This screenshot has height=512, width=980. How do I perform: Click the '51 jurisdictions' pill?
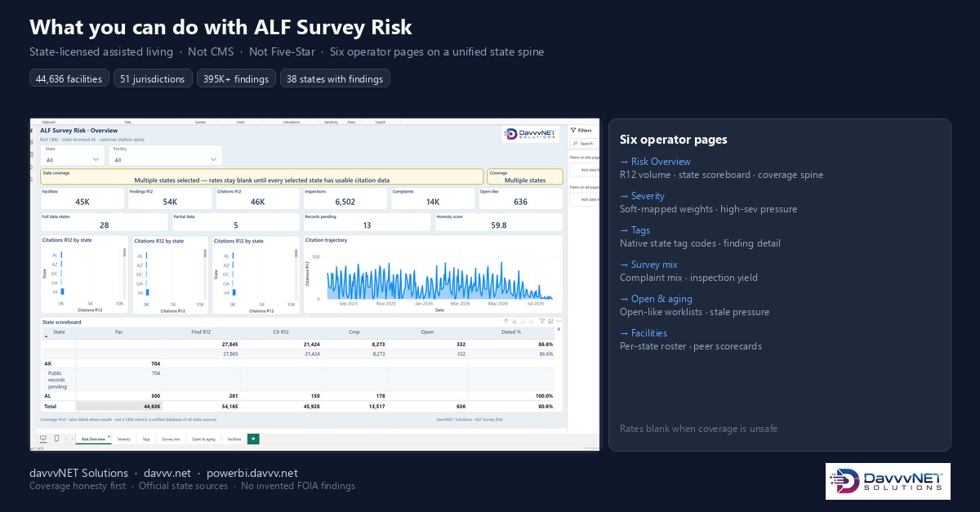click(x=153, y=78)
